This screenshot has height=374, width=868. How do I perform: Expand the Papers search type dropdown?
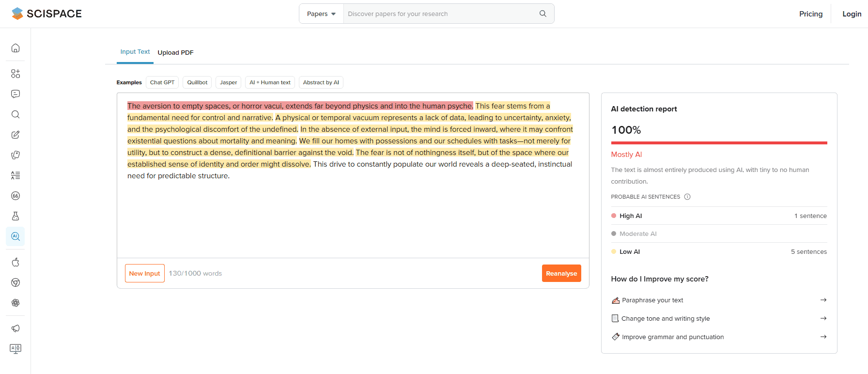[x=321, y=14]
